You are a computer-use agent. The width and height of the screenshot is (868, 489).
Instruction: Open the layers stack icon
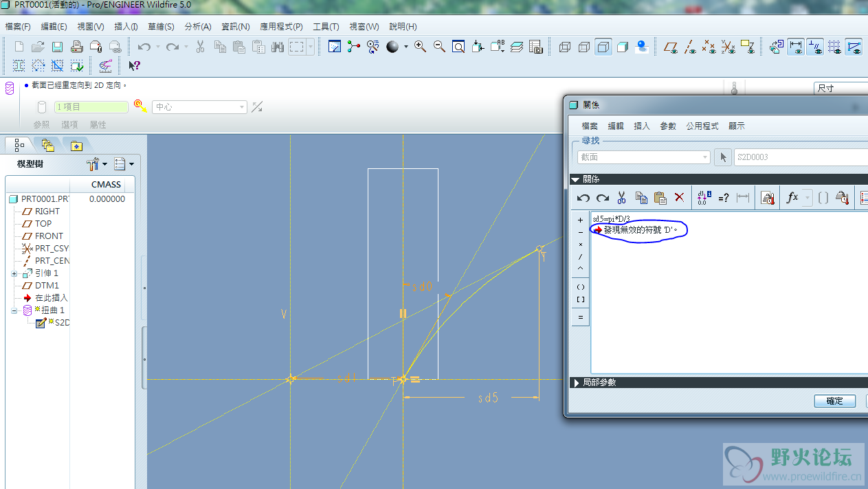click(517, 47)
